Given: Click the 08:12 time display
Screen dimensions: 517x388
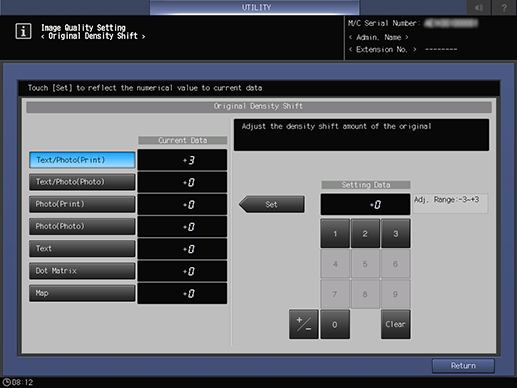Looking at the screenshot, I should click(x=22, y=382).
